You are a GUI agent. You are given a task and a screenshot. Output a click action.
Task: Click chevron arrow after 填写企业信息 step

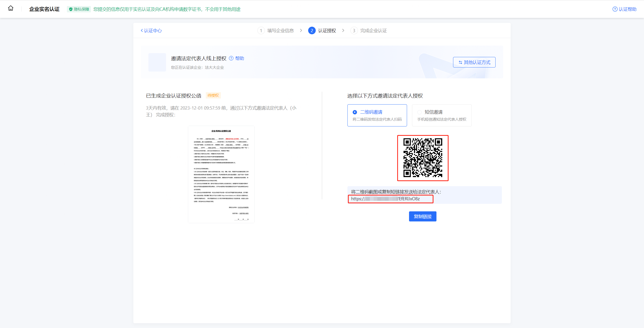[x=301, y=30]
